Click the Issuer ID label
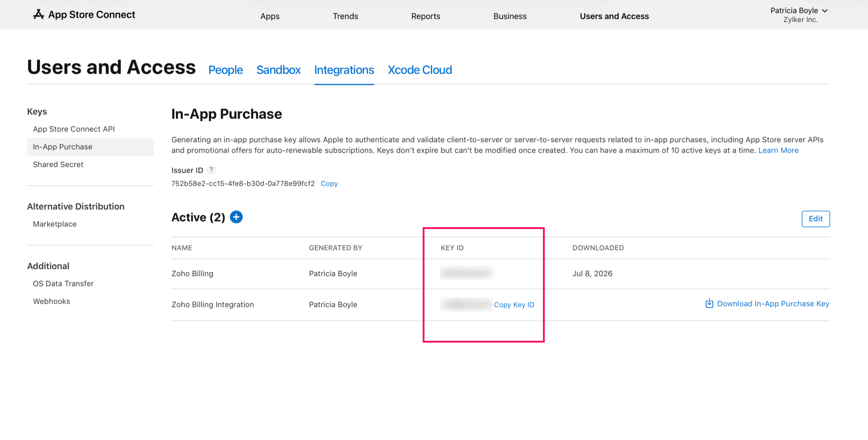 pyautogui.click(x=187, y=170)
